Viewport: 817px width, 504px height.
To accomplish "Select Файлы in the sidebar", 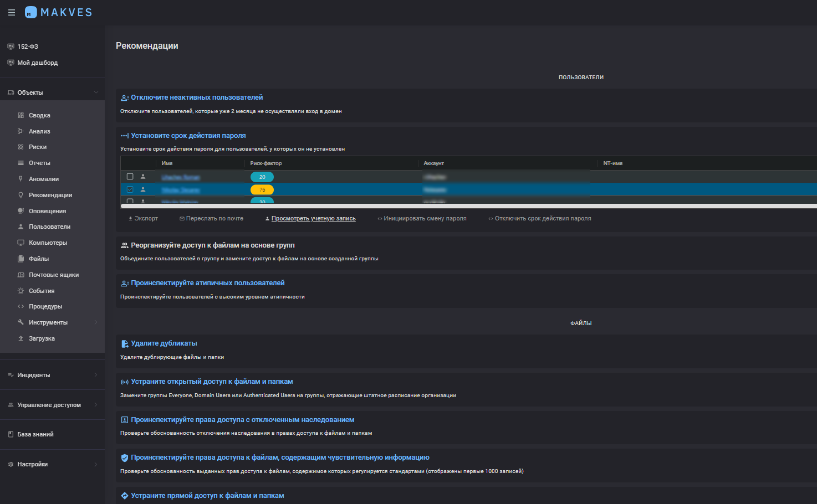I will coord(39,259).
